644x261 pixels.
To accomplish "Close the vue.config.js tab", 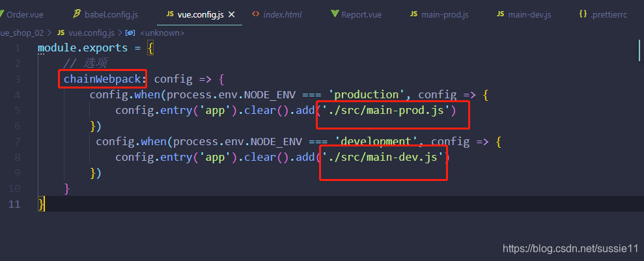I will tap(232, 15).
